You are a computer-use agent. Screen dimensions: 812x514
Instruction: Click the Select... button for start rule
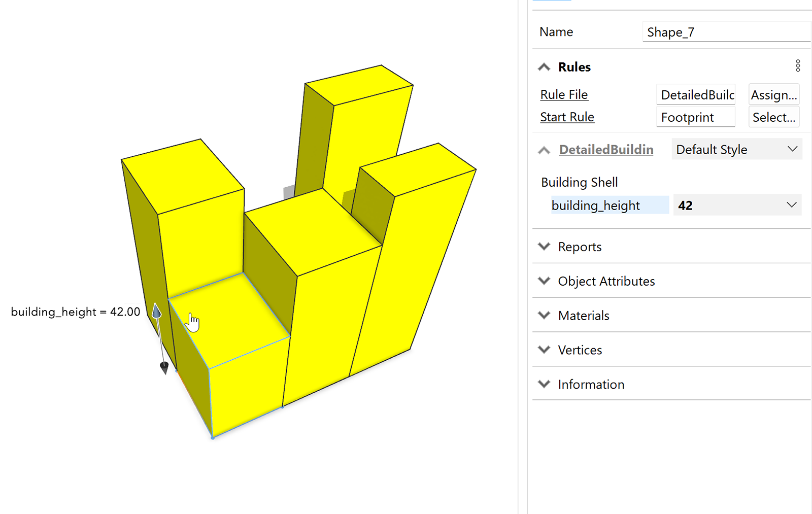pos(773,117)
